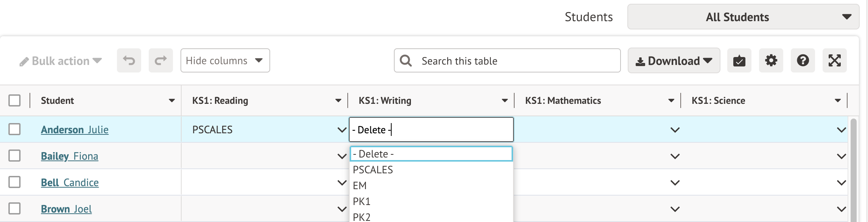Select the EM option in list

tap(360, 186)
